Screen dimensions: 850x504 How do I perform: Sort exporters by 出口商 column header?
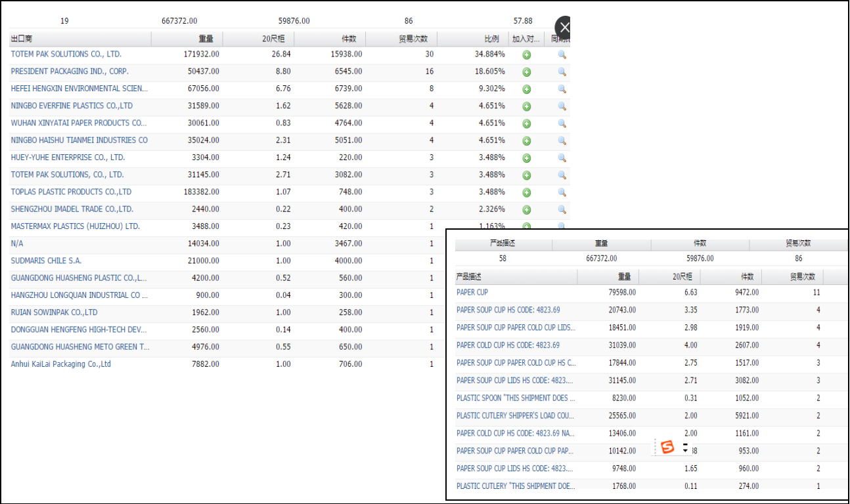tap(80, 39)
